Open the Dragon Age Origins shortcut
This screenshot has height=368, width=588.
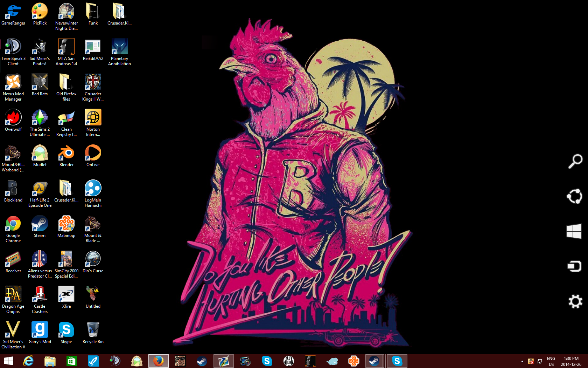13,300
